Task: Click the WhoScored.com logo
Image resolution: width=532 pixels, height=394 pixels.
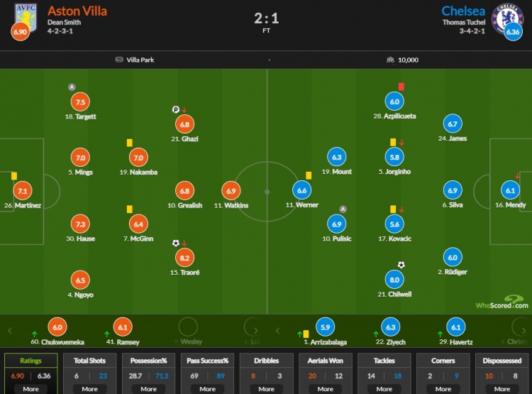Action: click(x=501, y=302)
